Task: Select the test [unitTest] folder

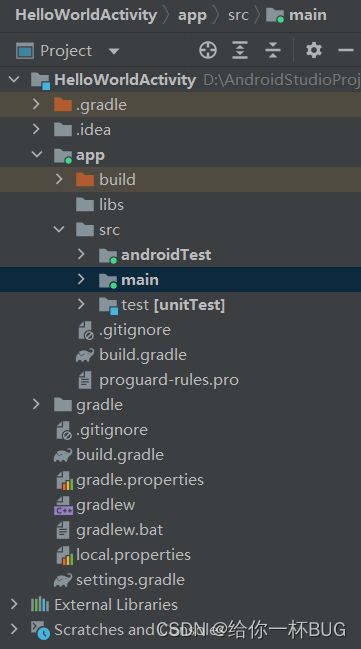Action: coord(173,305)
